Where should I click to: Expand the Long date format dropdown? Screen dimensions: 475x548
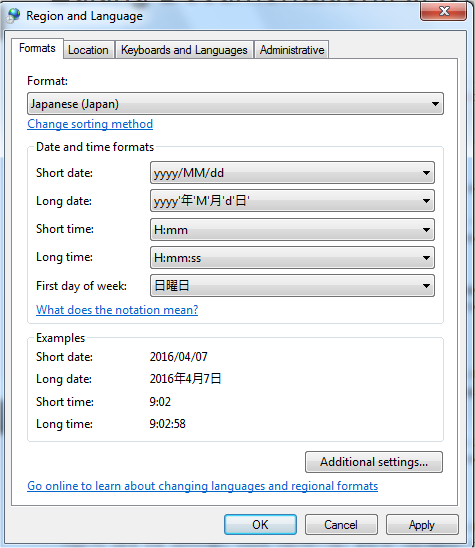tap(292, 201)
